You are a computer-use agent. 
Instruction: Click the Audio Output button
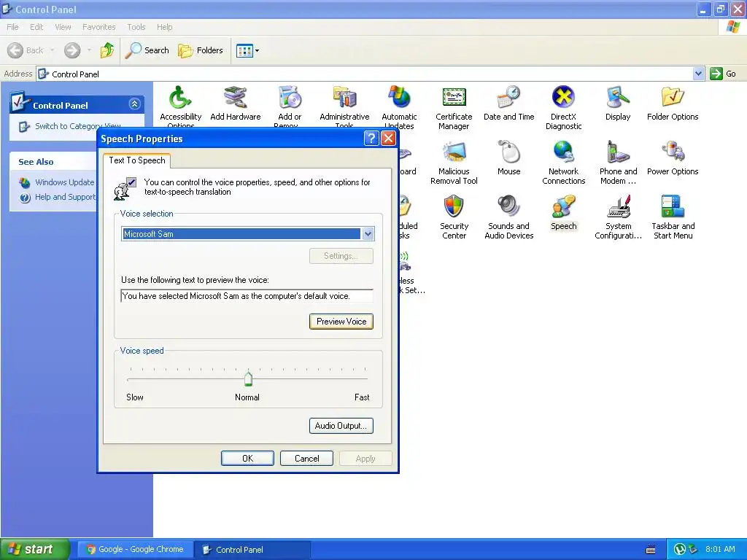pos(341,426)
